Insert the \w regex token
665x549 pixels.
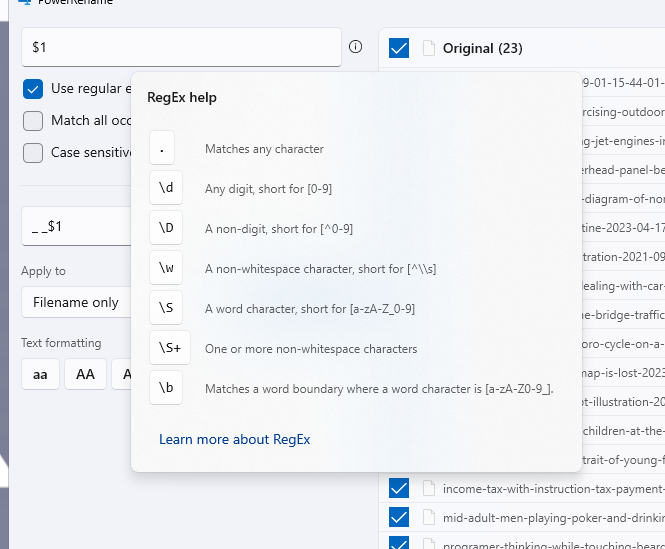[166, 267]
